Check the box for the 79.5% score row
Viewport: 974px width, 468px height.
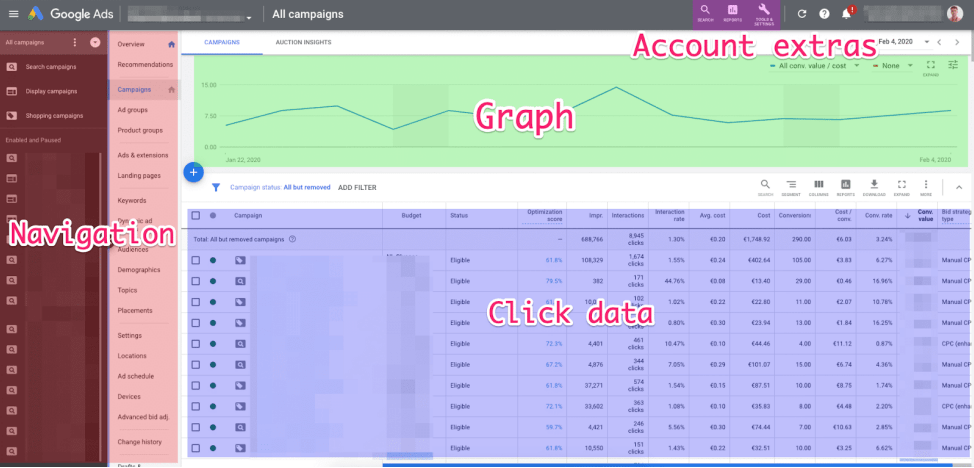tap(196, 281)
